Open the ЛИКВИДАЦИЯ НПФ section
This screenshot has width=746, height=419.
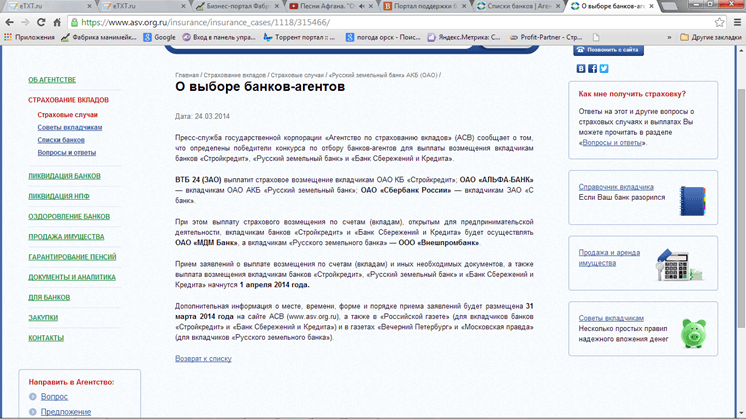(x=59, y=196)
